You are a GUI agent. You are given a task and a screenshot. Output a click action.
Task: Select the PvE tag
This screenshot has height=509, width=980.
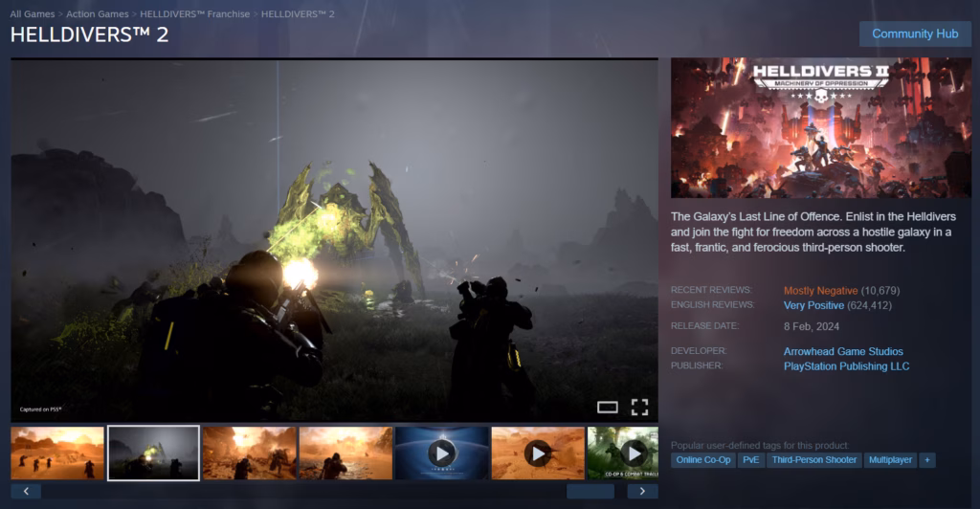[x=750, y=459]
